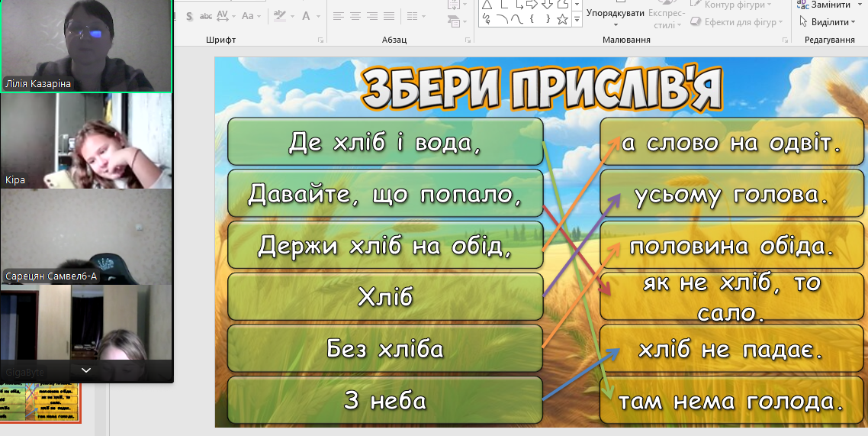Open Експрес-стилі quick styles
The image size is (868, 436).
click(667, 17)
